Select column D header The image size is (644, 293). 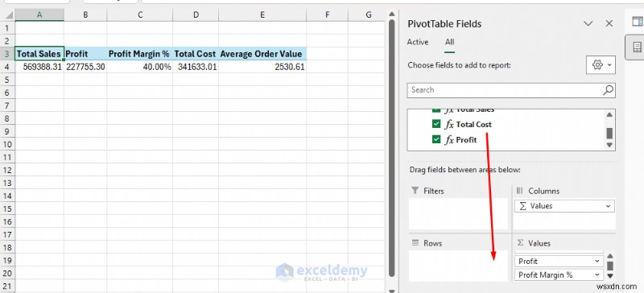[x=196, y=14]
